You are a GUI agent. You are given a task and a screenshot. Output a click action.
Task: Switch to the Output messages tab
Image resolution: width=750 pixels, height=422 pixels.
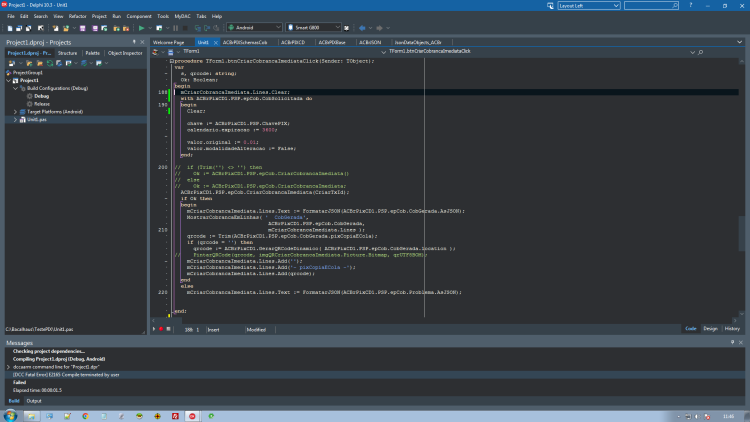tap(34, 401)
